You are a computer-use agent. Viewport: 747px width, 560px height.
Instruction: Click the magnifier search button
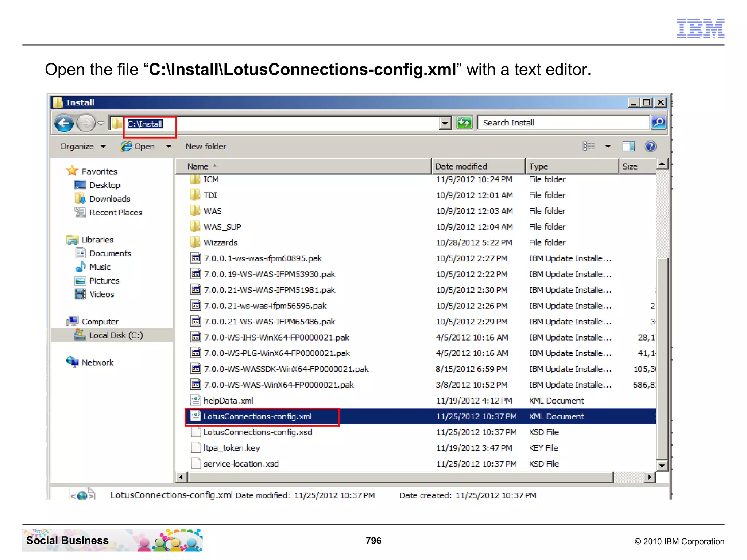(658, 122)
